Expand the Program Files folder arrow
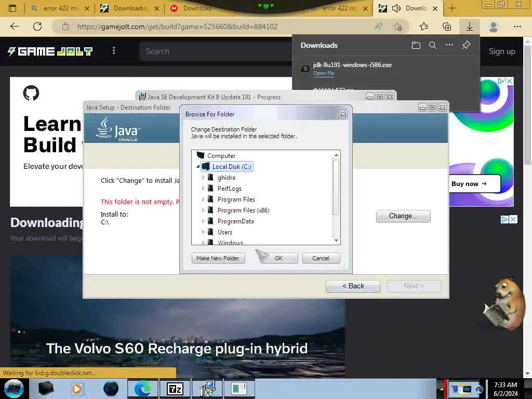 click(x=203, y=199)
